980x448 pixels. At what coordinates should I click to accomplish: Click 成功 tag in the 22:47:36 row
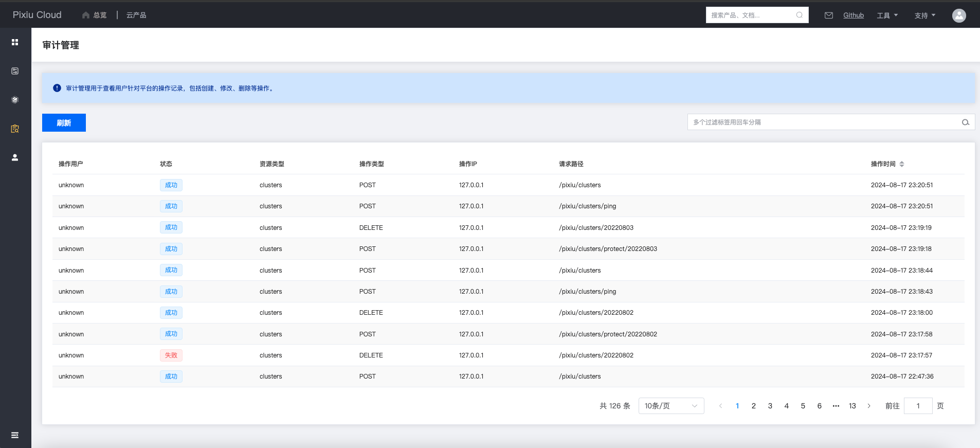pos(171,377)
